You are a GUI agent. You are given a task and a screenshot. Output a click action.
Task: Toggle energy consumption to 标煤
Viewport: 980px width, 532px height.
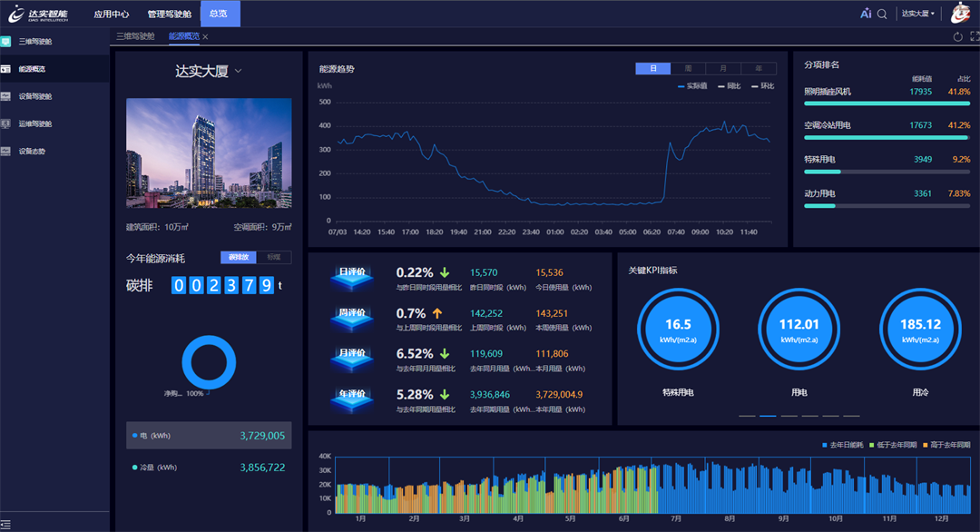coord(274,258)
